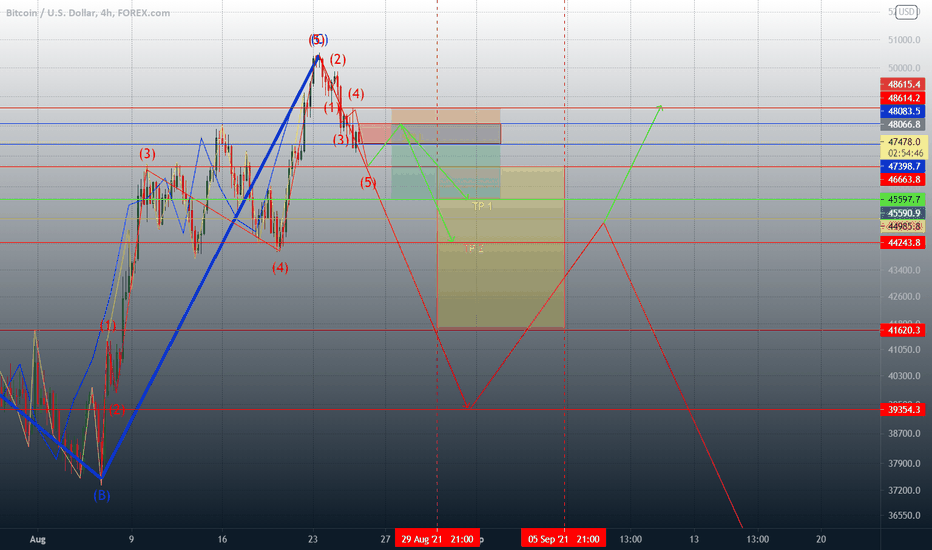Click the yellow 47478.0 current price label
Image resolution: width=932 pixels, height=550 pixels.
tap(903, 142)
